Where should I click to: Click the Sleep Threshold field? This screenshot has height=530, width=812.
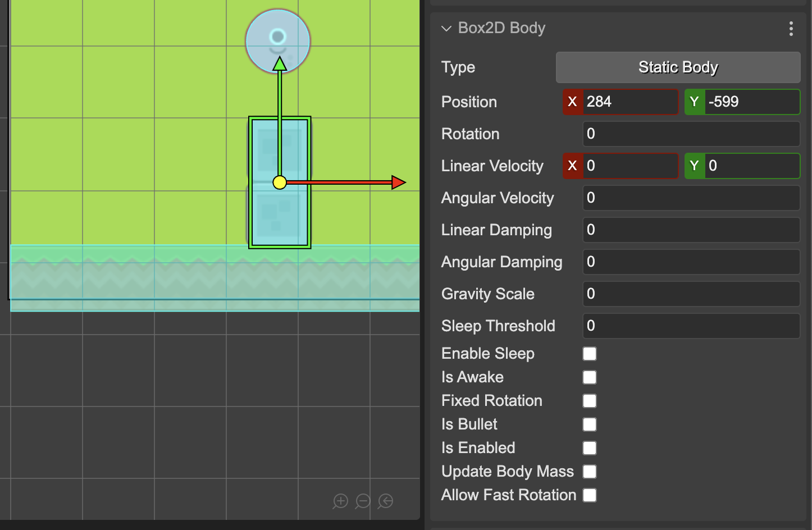(691, 326)
